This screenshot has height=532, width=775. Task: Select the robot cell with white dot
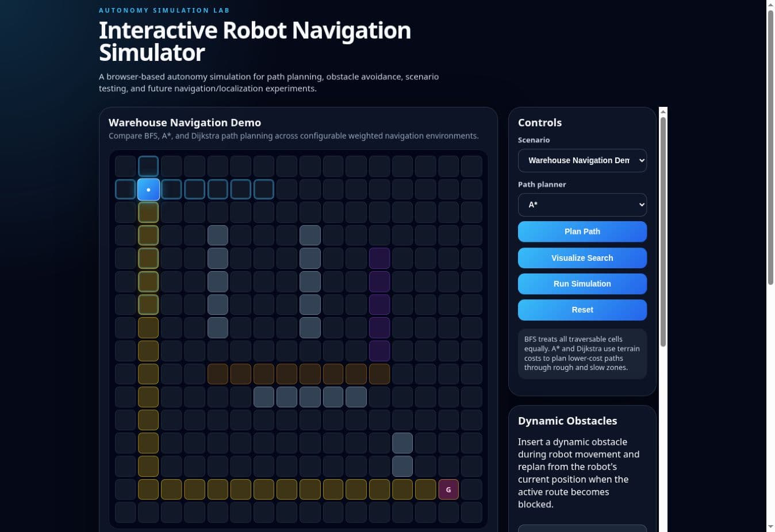[148, 190]
